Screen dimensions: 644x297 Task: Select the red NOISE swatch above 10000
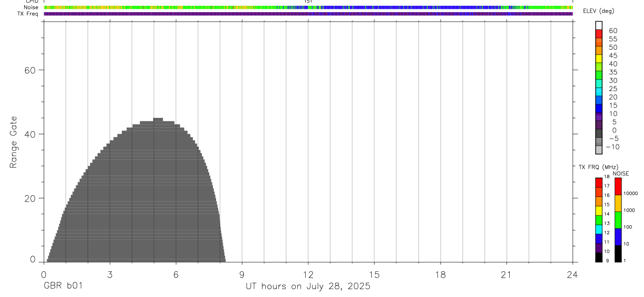[618, 186]
